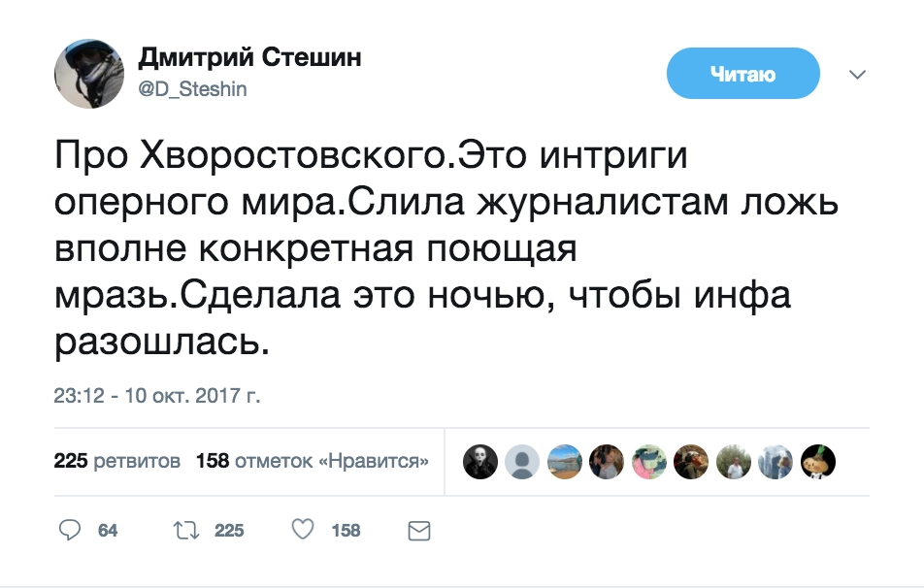Click the reply speech bubble icon

coord(71,530)
